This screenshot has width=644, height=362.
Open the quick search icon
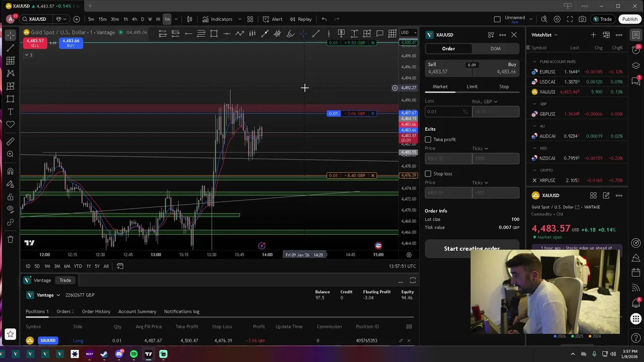544,19
